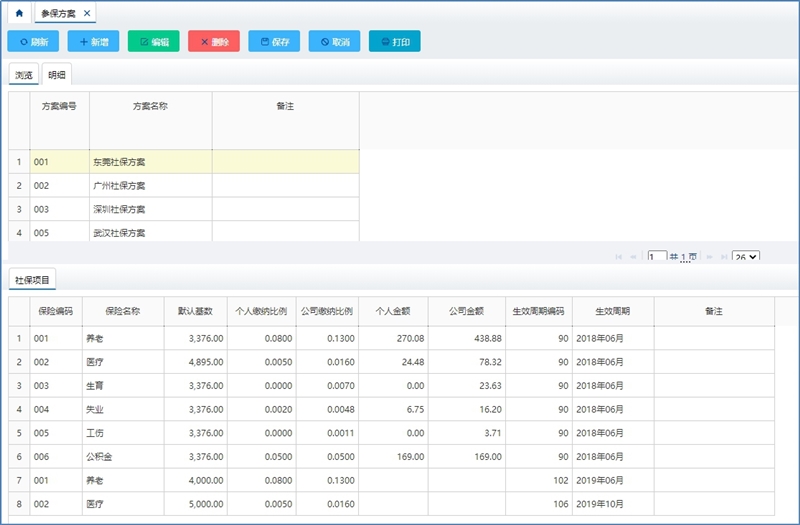Screen dimensions: 800x525
Task: Sort by 默认基数 column header
Action: point(195,311)
